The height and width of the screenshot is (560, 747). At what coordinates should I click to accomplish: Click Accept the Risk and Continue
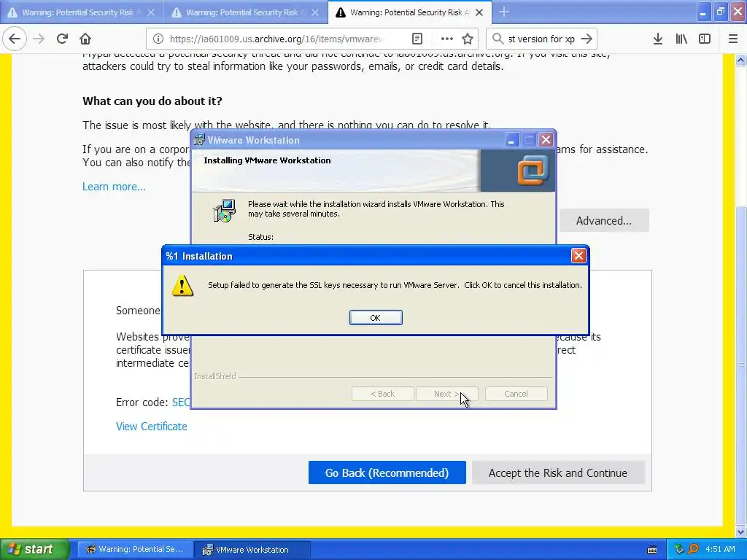(558, 472)
